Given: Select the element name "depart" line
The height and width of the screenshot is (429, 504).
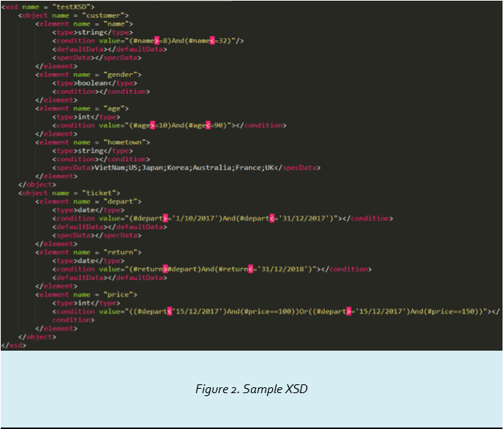Looking at the screenshot, I should pos(89,201).
